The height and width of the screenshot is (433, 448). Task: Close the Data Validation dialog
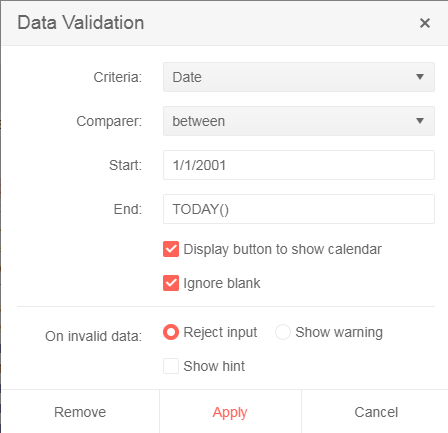(x=425, y=23)
